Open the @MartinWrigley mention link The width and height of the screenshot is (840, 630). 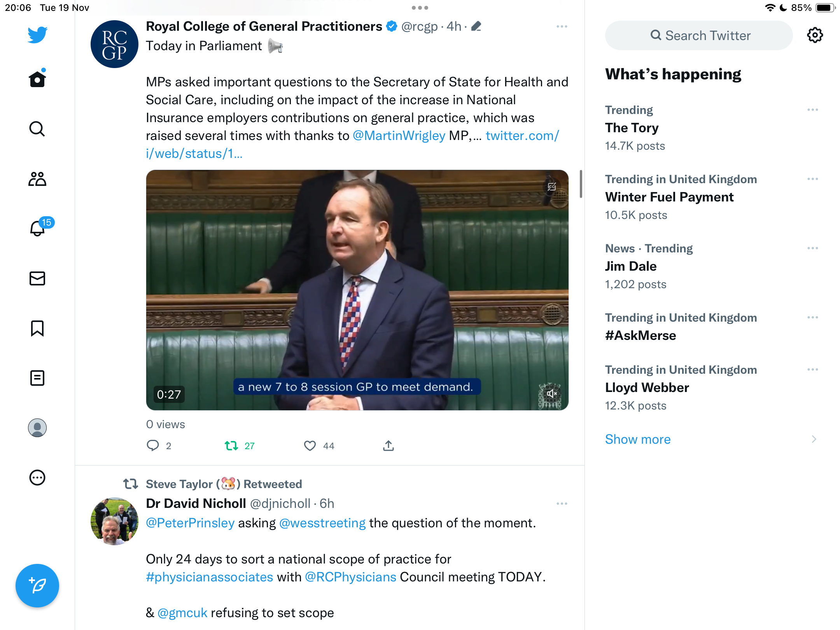(x=399, y=136)
